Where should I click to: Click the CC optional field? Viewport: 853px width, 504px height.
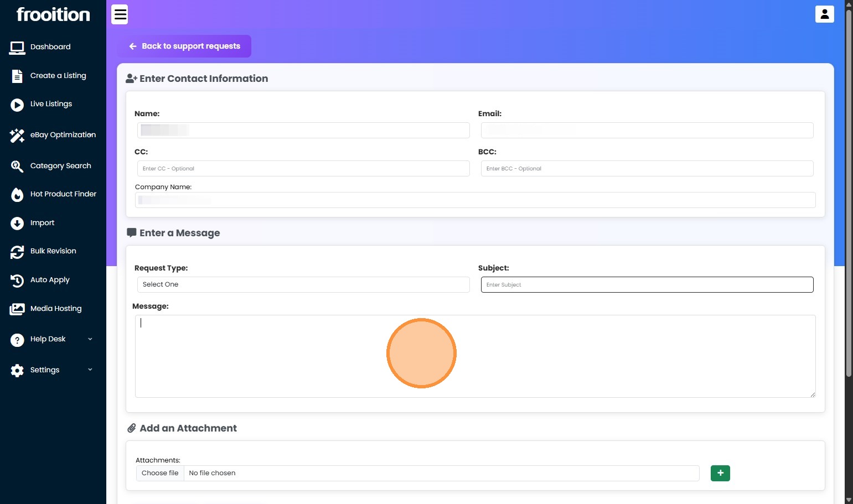pos(303,168)
